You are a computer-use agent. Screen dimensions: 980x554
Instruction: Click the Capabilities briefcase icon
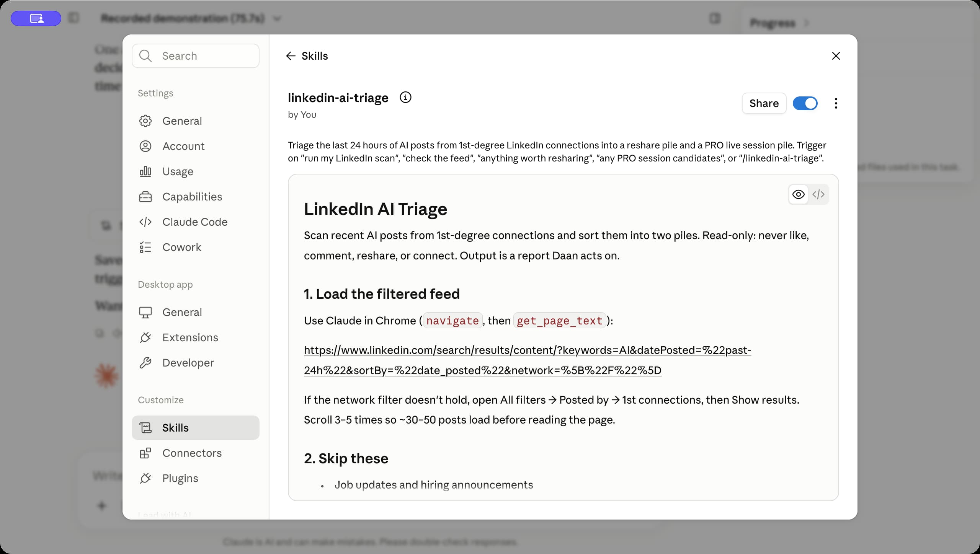point(145,197)
